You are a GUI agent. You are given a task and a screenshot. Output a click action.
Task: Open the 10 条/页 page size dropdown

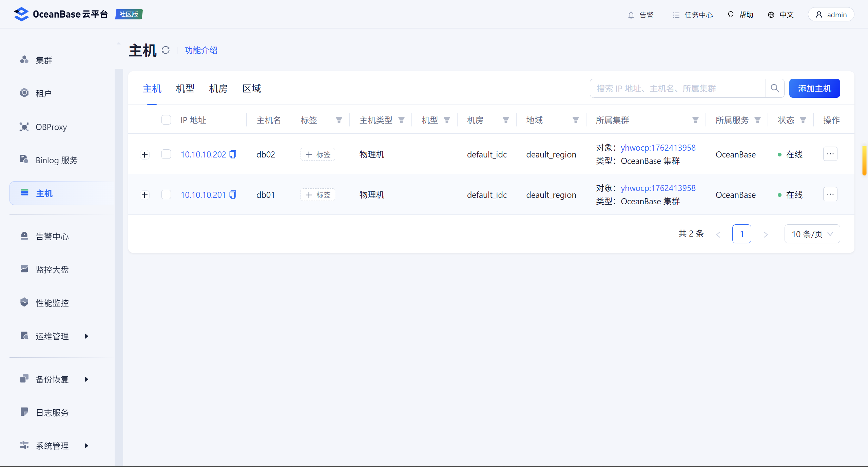click(x=812, y=234)
